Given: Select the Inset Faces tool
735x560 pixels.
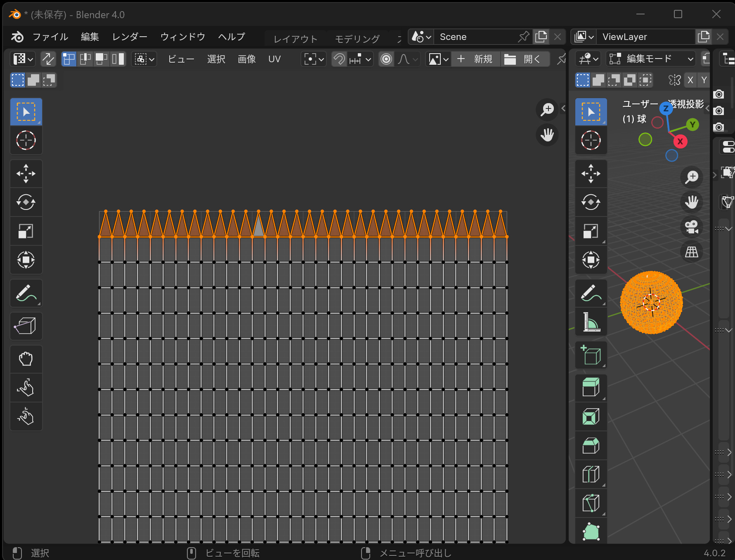Looking at the screenshot, I should coord(591,417).
